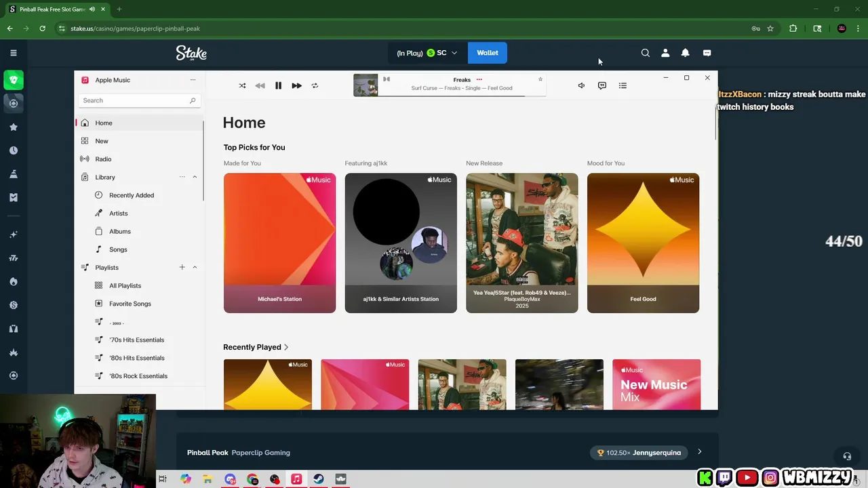Screen dimensions: 868x488
Task: Click the Chrome address bar URL
Action: pyautogui.click(x=135, y=28)
